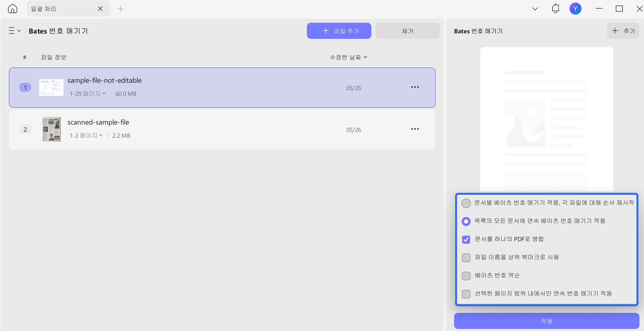
Task: Click the 추가 button in right panel
Action: coord(623,31)
